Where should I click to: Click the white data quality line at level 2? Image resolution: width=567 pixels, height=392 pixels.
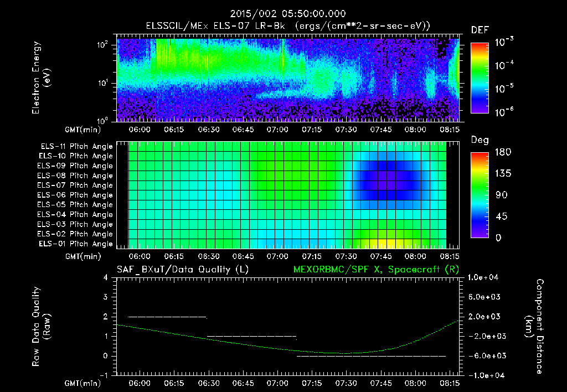167,317
